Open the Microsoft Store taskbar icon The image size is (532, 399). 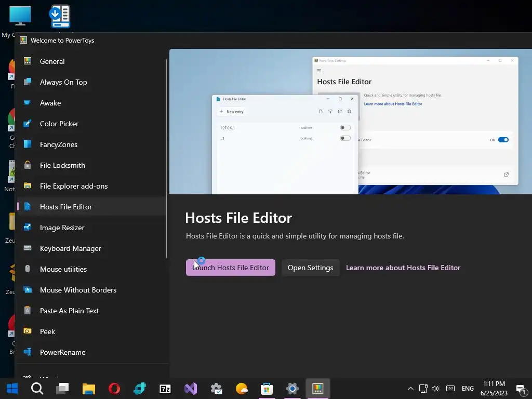pyautogui.click(x=267, y=389)
